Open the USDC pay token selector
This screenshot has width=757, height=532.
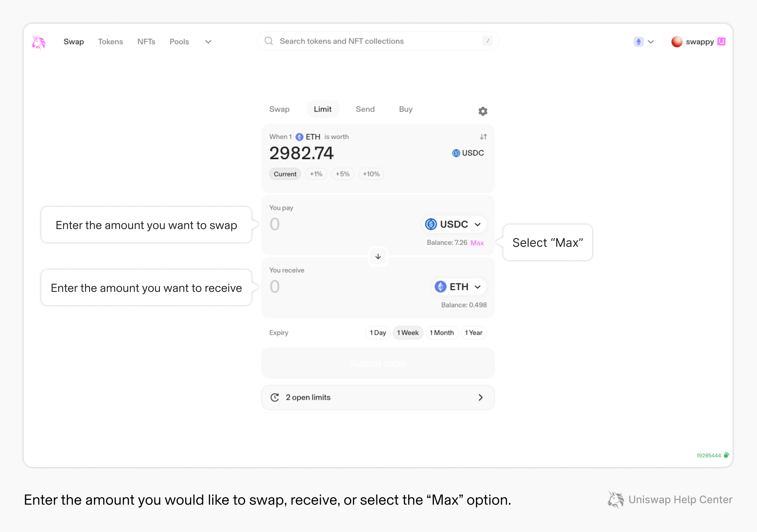tap(454, 224)
